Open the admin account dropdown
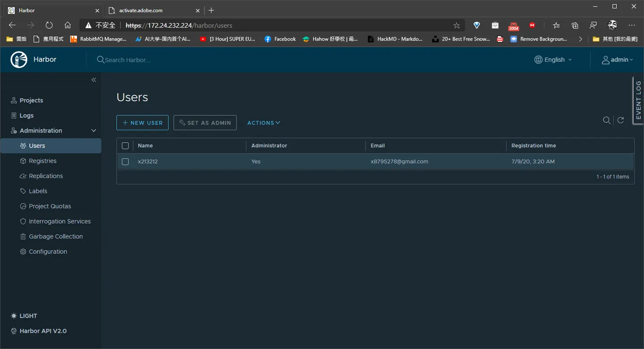 (618, 60)
